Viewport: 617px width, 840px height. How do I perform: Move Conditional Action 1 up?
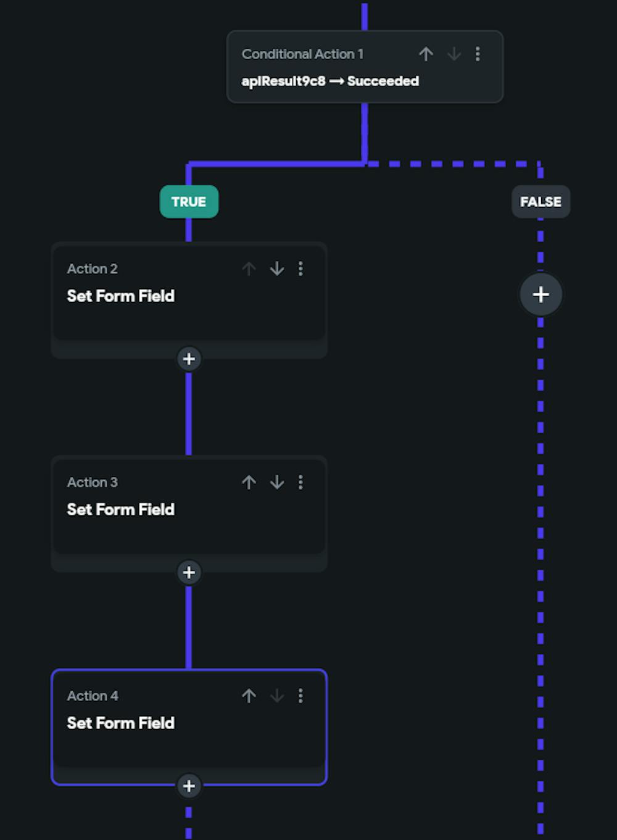426,54
